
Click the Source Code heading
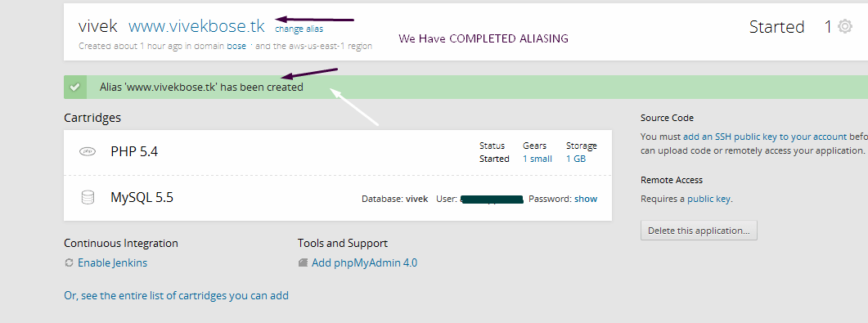tap(667, 118)
